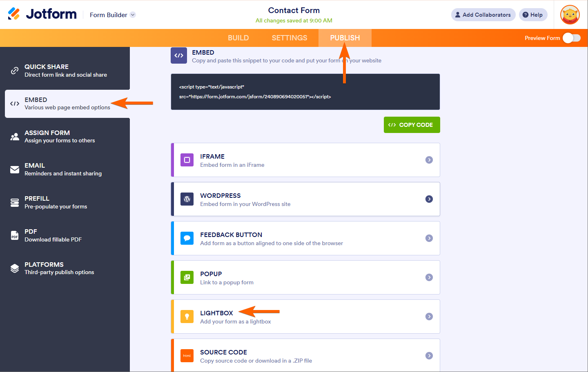Click the orange html Source Code icon

187,356
